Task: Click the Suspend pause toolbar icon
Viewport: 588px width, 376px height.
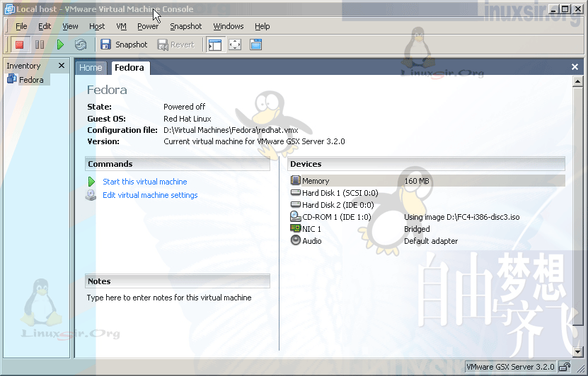Action: tap(40, 45)
